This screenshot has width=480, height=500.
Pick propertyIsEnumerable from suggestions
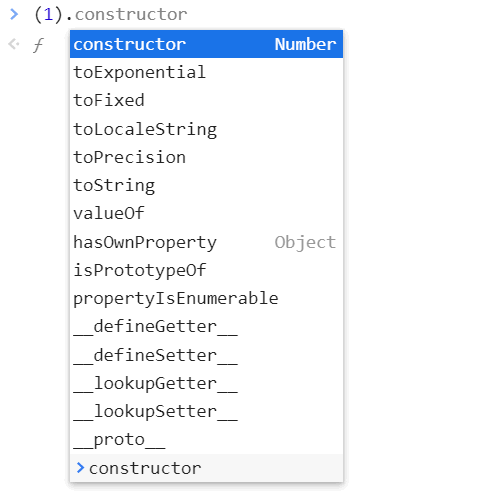point(206,298)
